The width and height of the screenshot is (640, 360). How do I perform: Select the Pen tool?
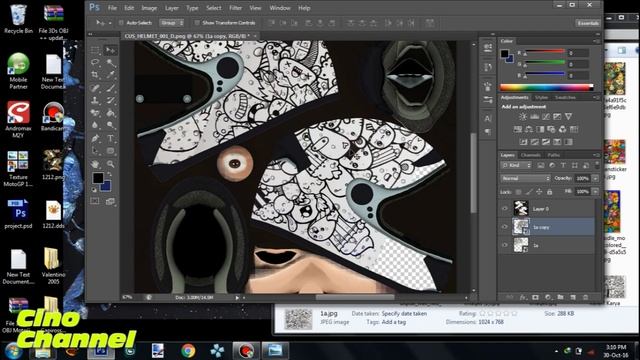pos(95,138)
